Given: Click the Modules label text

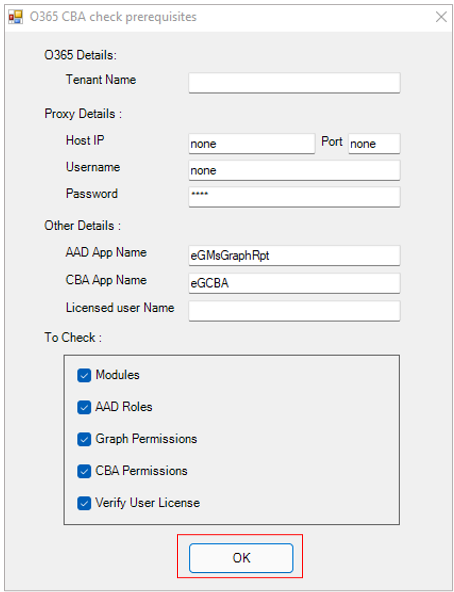Looking at the screenshot, I should coord(117,375).
